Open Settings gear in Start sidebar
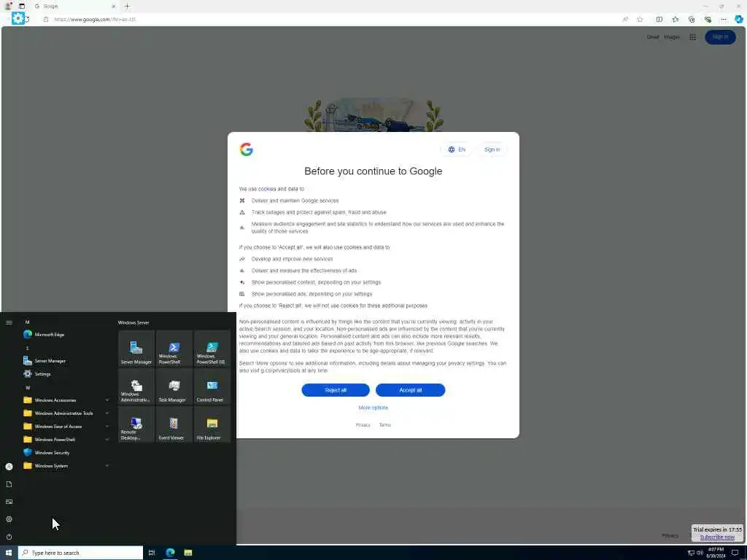 pyautogui.click(x=9, y=519)
